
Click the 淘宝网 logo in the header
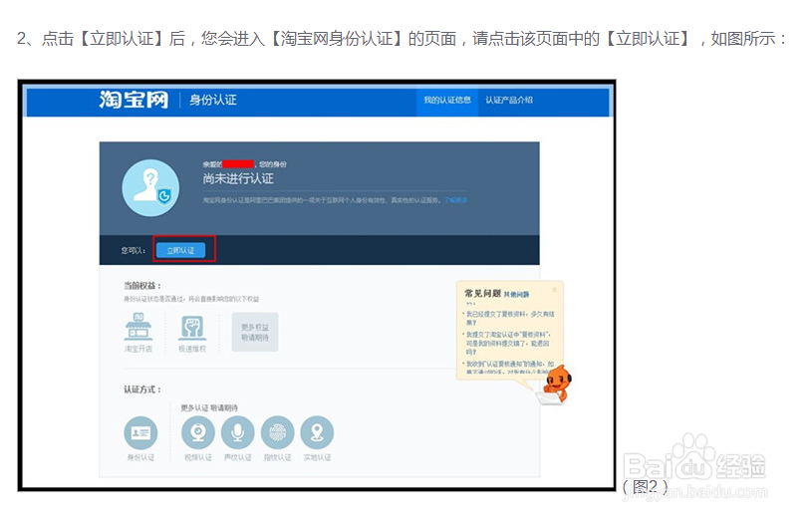click(x=134, y=99)
